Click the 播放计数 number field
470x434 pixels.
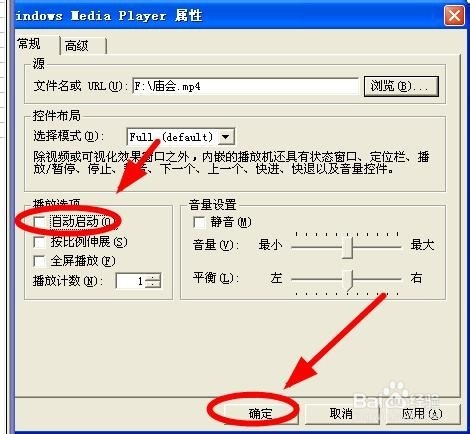click(x=131, y=281)
